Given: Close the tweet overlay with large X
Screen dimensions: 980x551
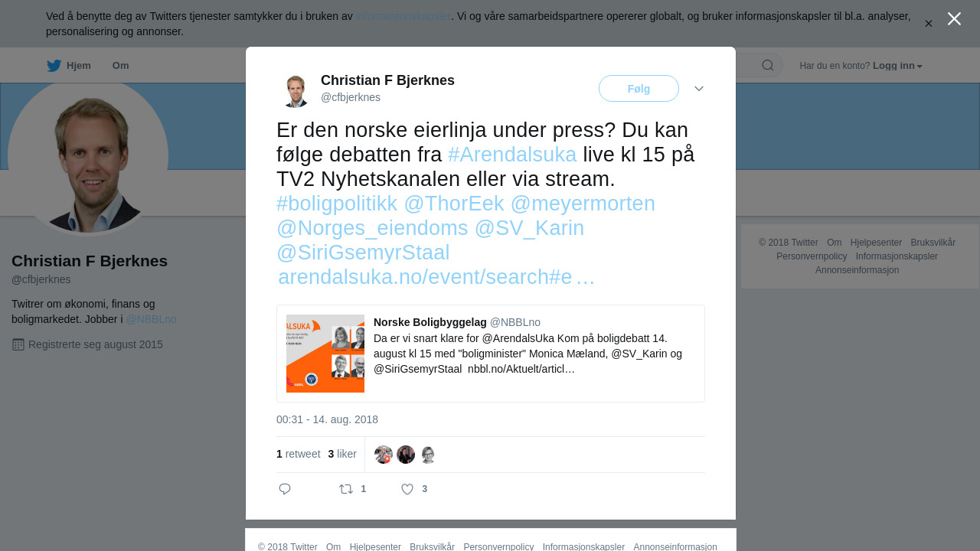Looking at the screenshot, I should (954, 19).
